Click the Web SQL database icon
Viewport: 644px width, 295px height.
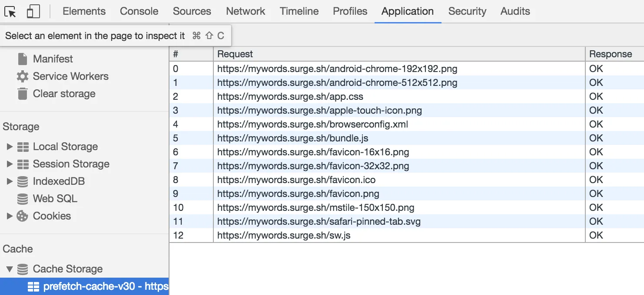pyautogui.click(x=23, y=199)
